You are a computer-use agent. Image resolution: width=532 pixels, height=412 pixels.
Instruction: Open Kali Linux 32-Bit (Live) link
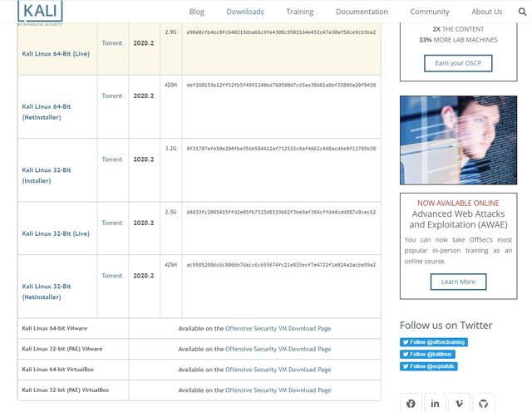pos(56,233)
